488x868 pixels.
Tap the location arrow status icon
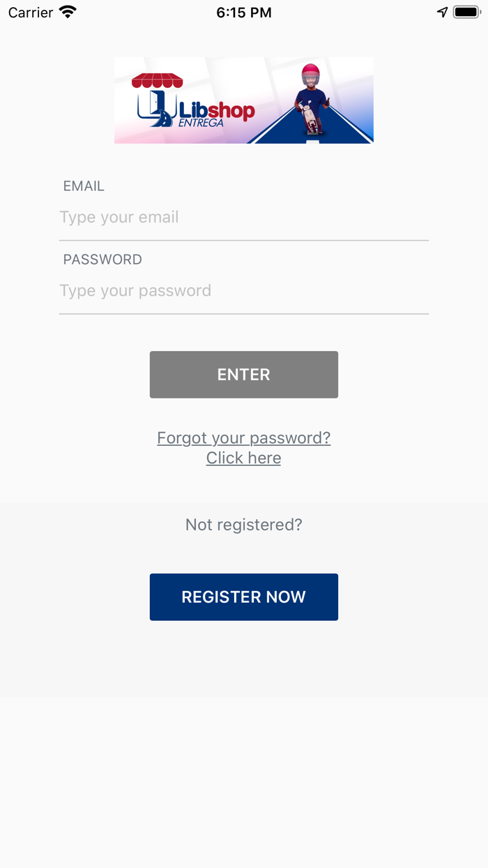442,13
